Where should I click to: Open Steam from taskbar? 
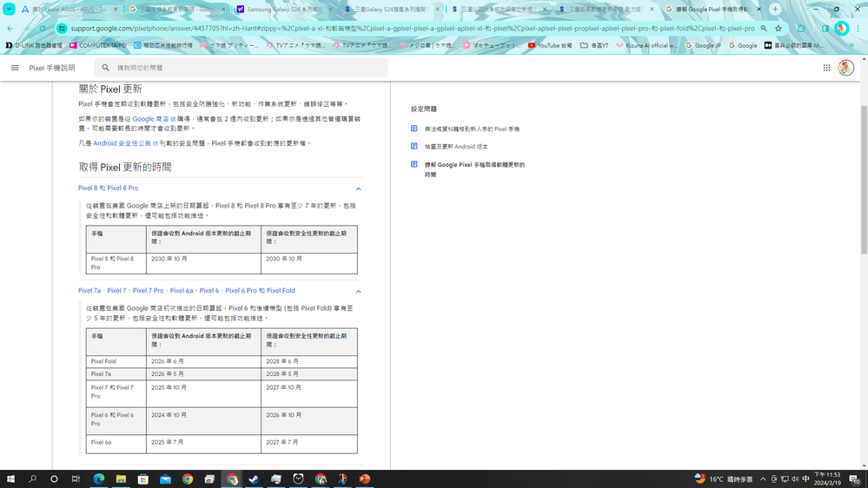point(254,479)
